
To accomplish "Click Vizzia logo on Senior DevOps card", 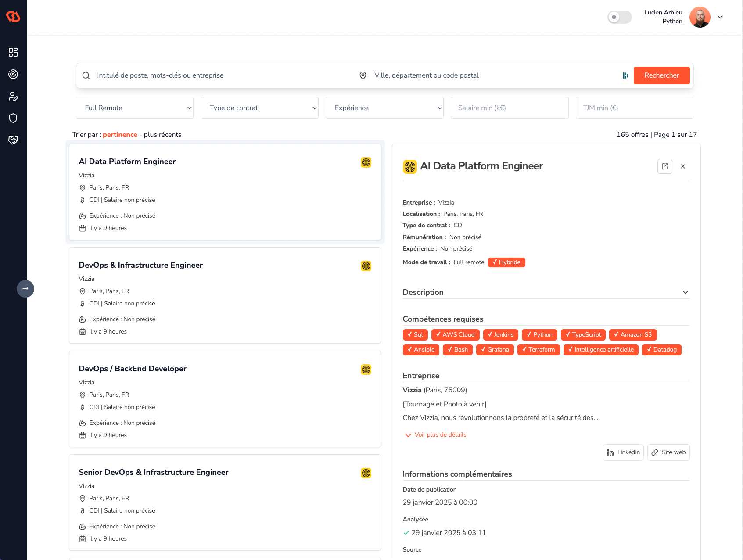I will (x=366, y=473).
